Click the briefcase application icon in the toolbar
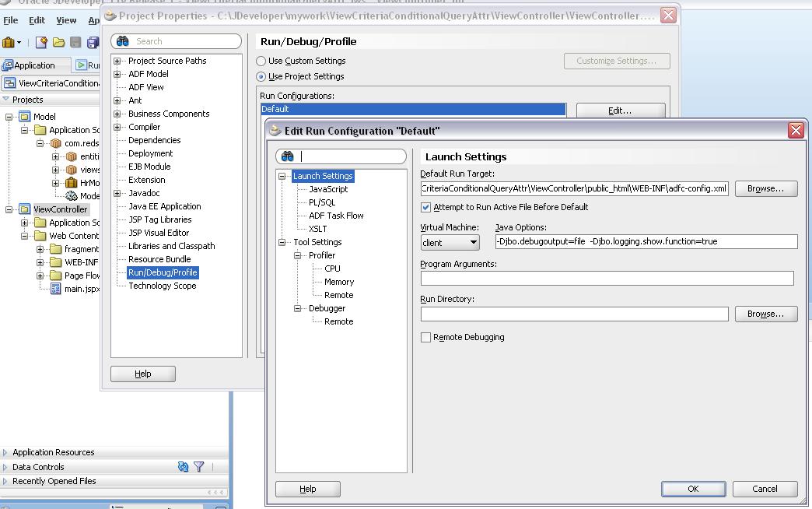Image resolution: width=812 pixels, height=509 pixels. pos(10,42)
